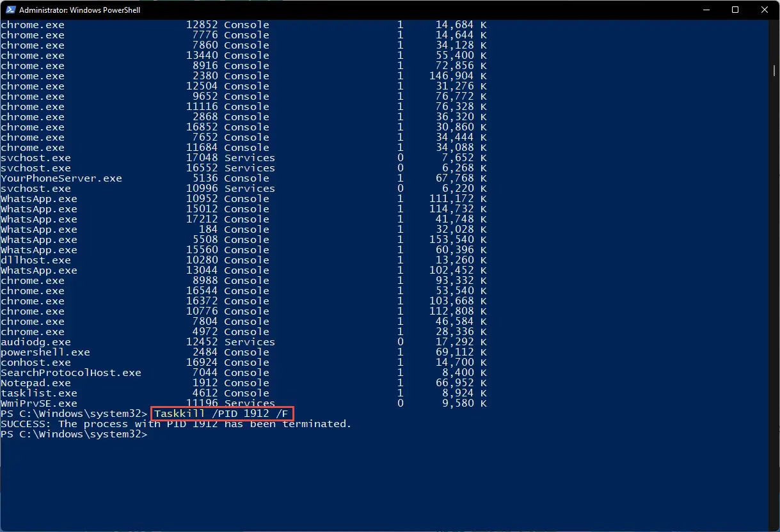Click the Services session name in audiodg.exe row
This screenshot has width=780, height=532.
click(x=250, y=342)
